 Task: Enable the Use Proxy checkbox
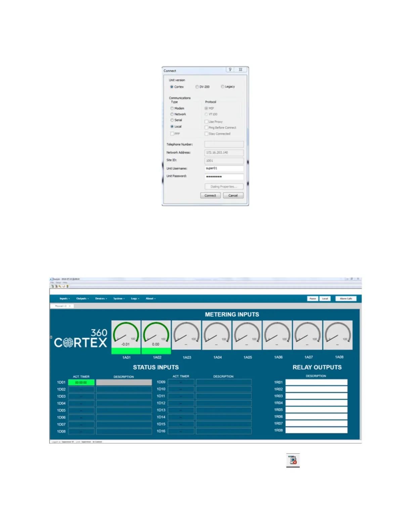point(206,122)
